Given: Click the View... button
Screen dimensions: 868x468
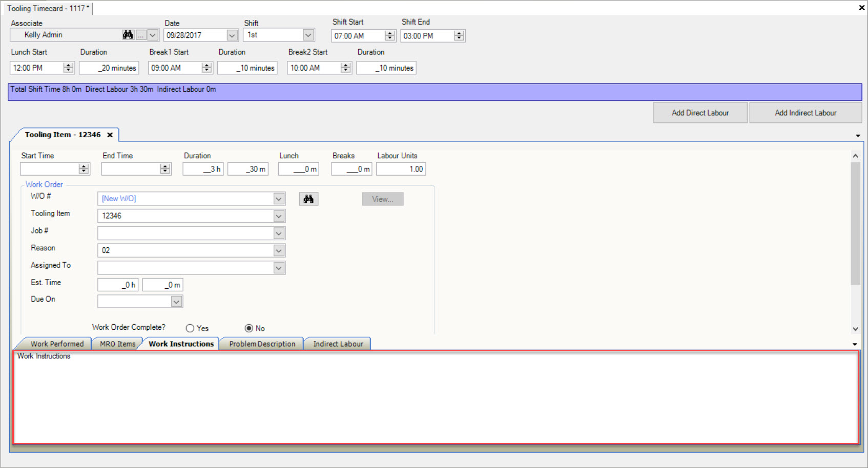Looking at the screenshot, I should click(x=383, y=199).
